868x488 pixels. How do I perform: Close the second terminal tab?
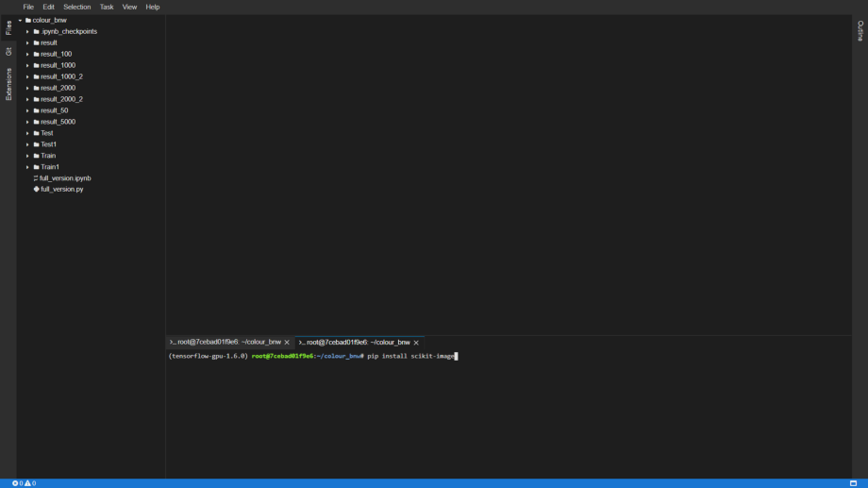(416, 343)
